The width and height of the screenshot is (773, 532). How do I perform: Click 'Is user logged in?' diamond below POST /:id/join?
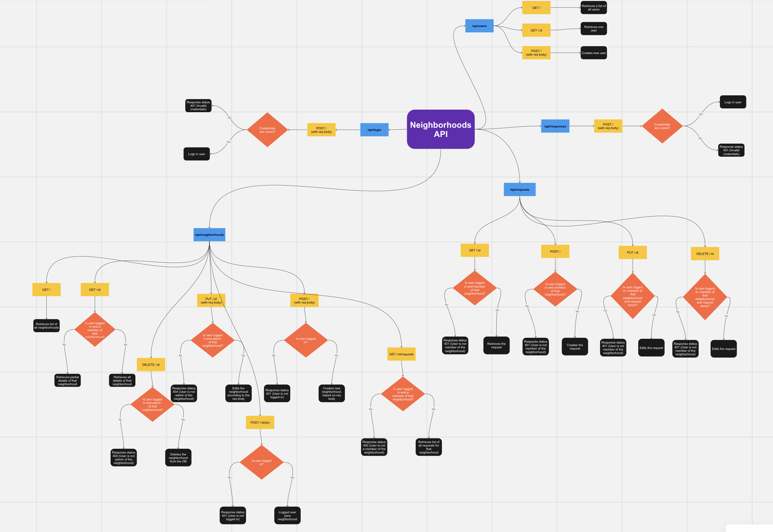[x=261, y=462]
